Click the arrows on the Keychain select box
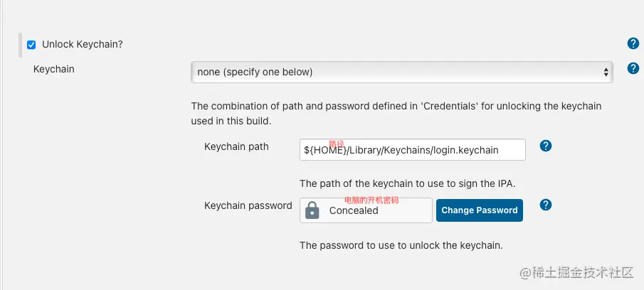Viewport: 644px width, 290px height. coord(606,72)
